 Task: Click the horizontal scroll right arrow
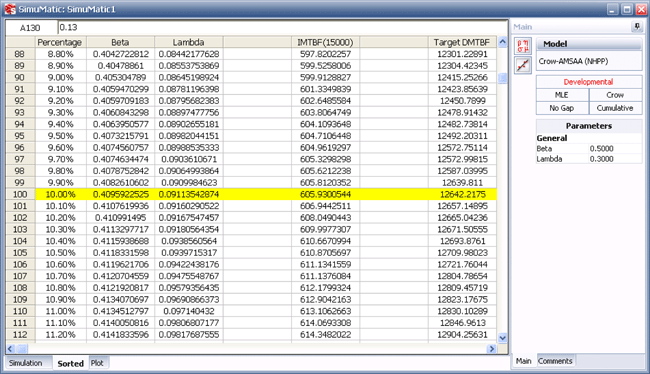point(492,349)
